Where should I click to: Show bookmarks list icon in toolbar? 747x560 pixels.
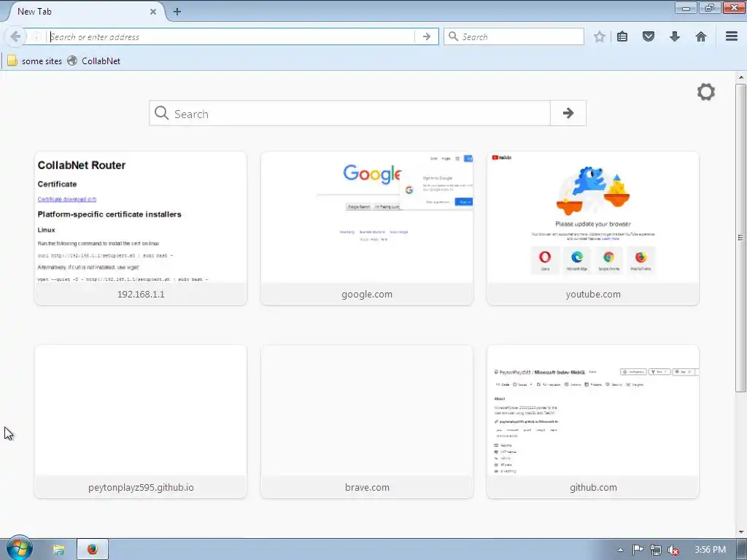click(x=622, y=36)
